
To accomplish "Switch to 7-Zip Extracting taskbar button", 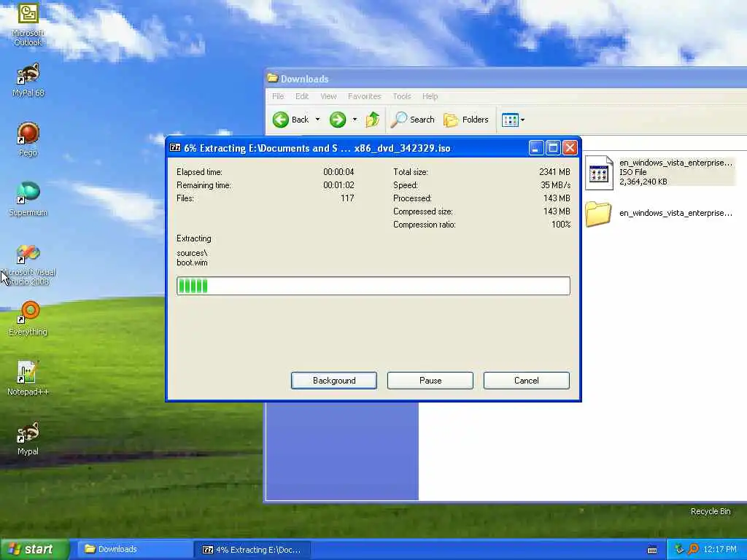I will point(252,550).
